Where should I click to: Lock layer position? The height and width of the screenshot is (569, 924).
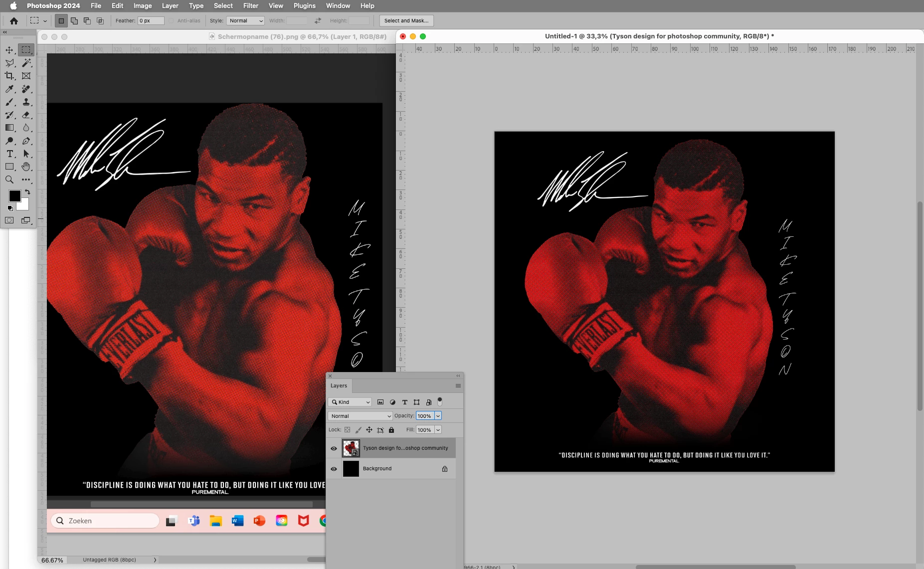369,430
